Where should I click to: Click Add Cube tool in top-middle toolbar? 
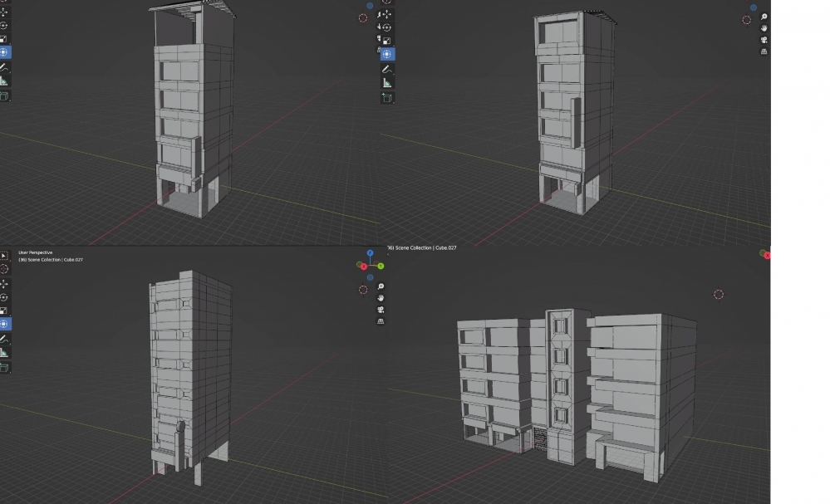click(x=387, y=98)
